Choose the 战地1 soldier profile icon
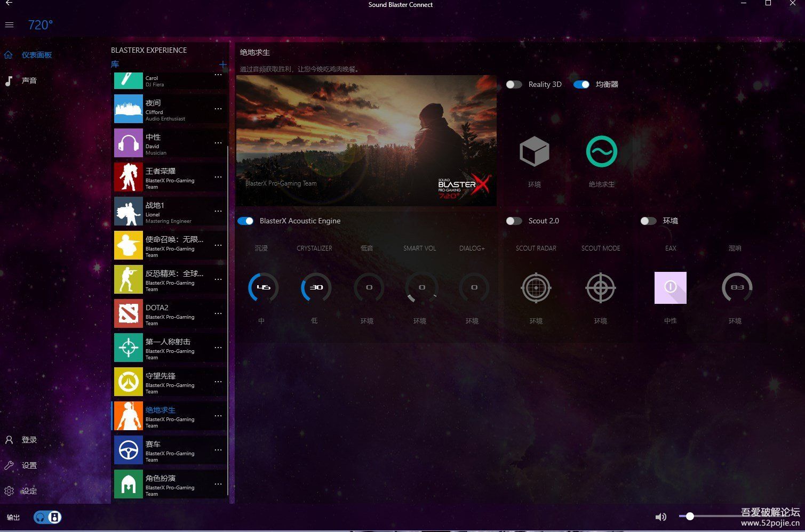The height and width of the screenshot is (532, 805). coord(129,211)
